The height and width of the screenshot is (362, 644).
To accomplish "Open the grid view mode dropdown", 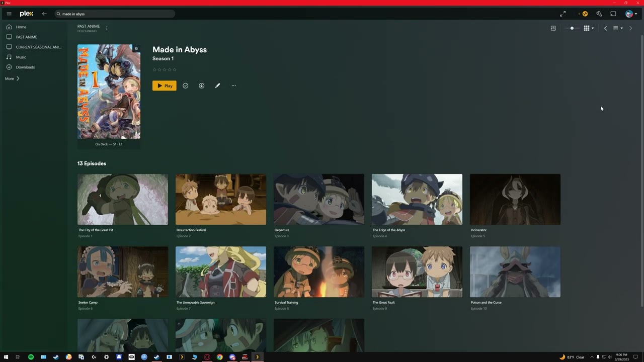I will point(589,28).
